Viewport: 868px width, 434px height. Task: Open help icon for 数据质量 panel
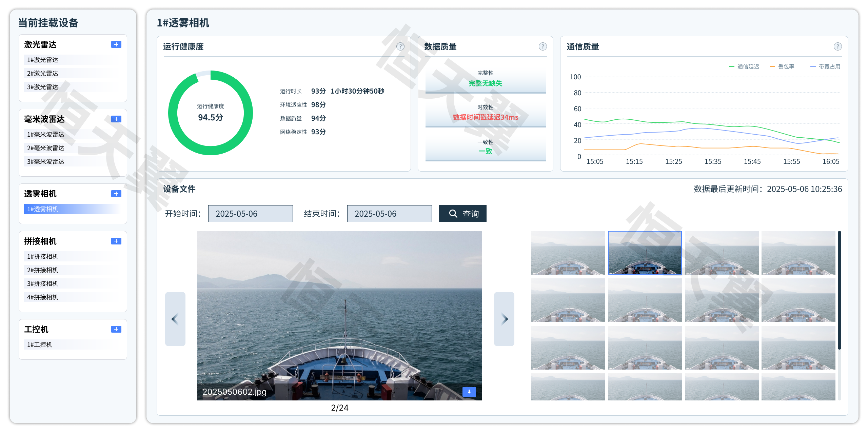(542, 46)
